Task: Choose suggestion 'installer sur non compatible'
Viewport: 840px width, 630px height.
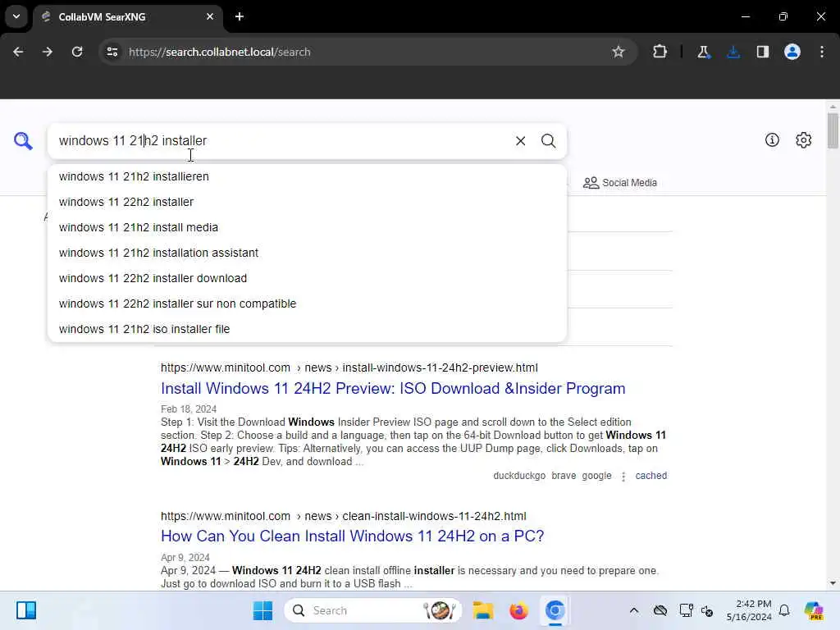Action: pos(307,304)
